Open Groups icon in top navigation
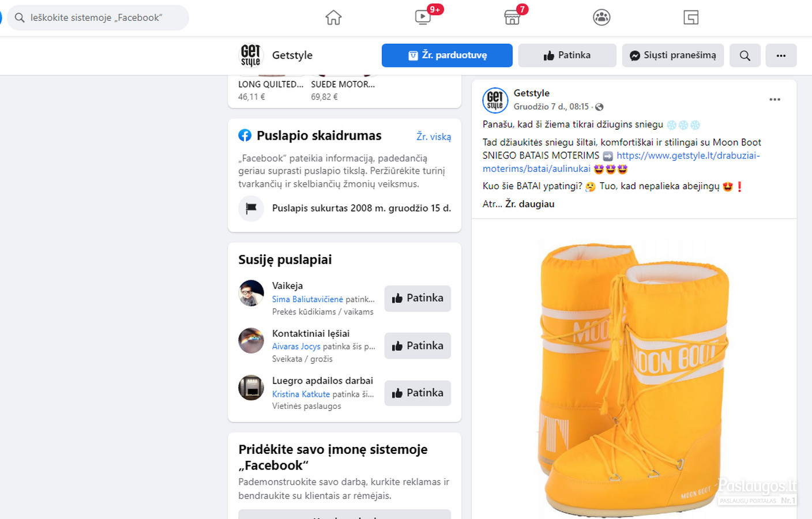The height and width of the screenshot is (519, 812). tap(602, 18)
